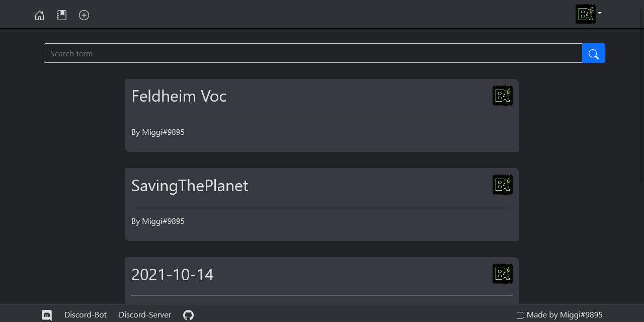
Task: Click the plus icon to create new playlist
Action: [x=84, y=15]
